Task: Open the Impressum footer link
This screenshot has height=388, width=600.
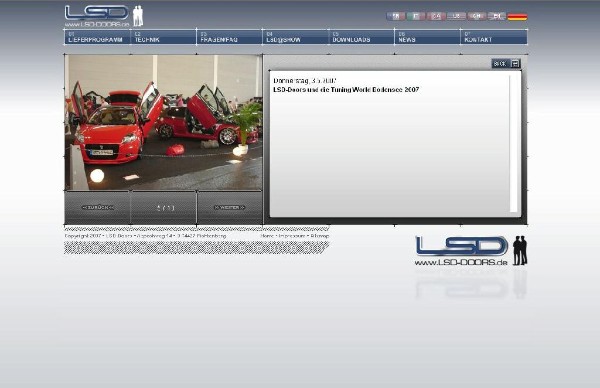Action: [x=292, y=236]
